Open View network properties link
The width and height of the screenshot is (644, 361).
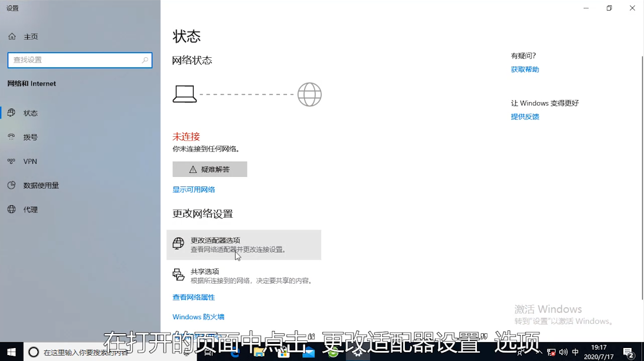coord(194,297)
